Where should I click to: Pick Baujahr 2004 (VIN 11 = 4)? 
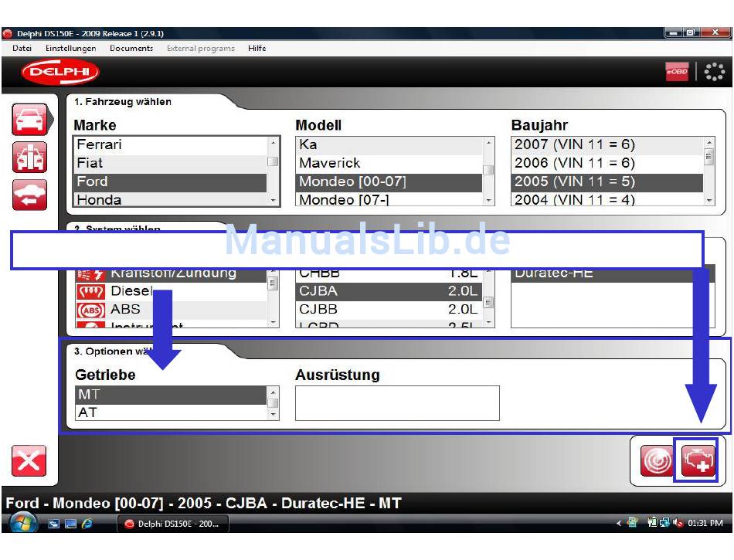(x=607, y=199)
